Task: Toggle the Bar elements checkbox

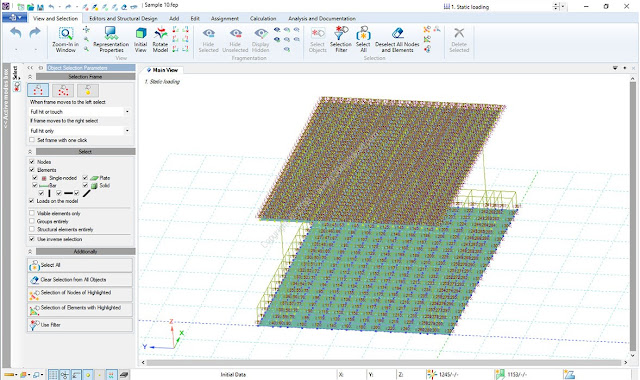Action: (x=35, y=185)
